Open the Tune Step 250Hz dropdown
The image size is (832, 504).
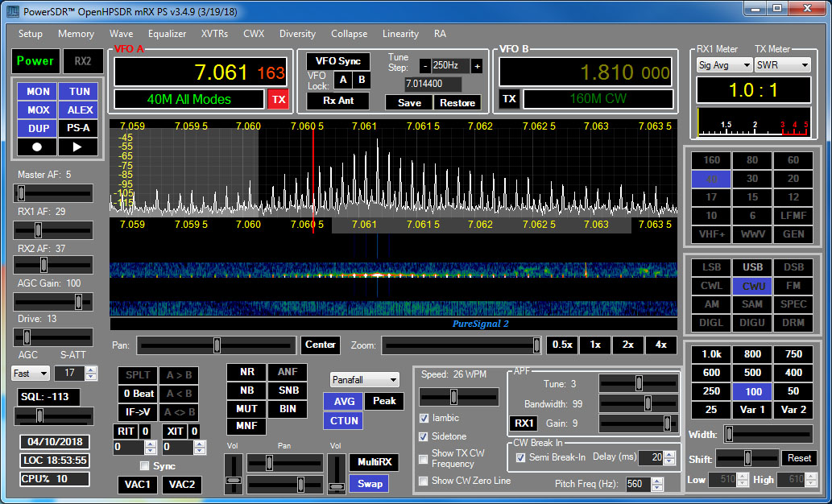(450, 66)
